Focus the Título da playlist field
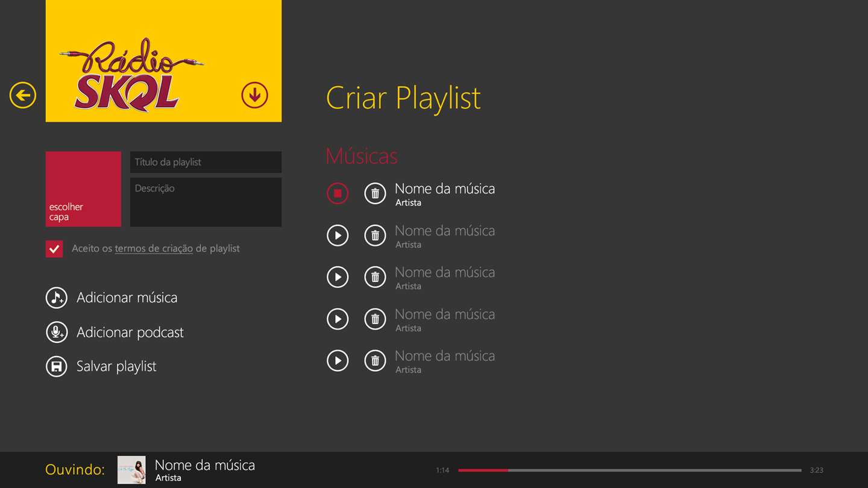868x488 pixels. coord(206,162)
